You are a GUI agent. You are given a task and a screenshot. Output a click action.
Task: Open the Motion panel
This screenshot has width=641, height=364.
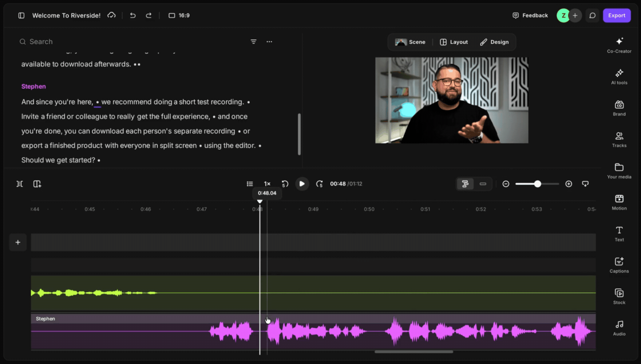[619, 202]
